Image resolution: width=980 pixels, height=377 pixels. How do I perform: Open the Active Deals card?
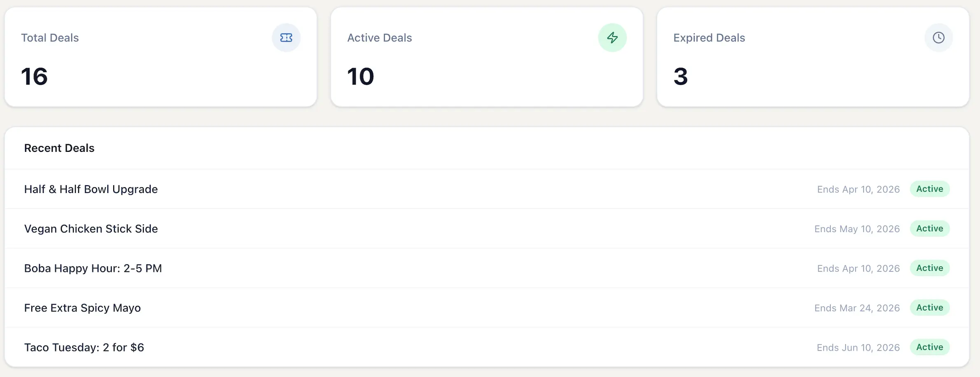click(487, 58)
